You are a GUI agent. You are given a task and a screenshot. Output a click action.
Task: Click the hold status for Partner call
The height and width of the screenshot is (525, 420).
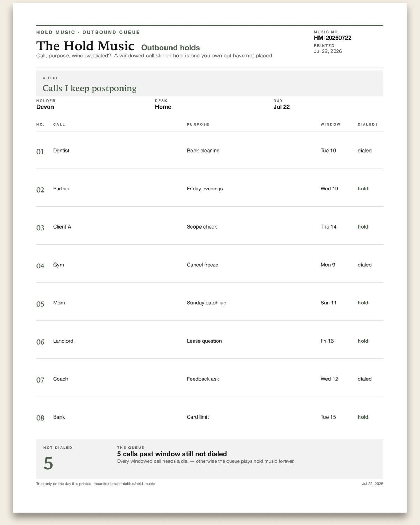click(363, 189)
